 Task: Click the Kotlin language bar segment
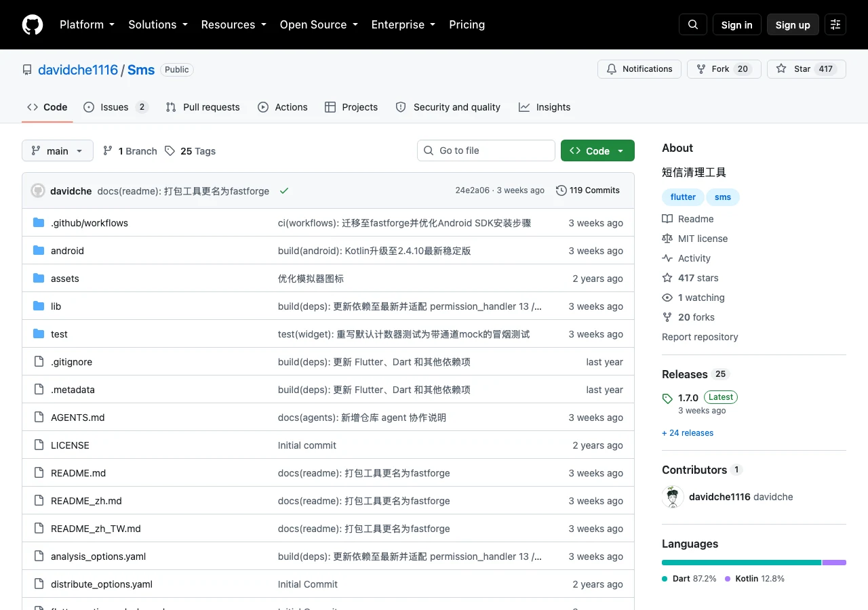point(835,563)
